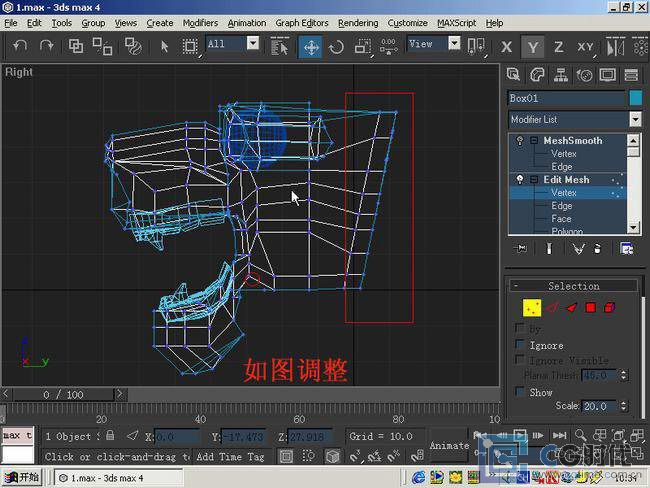Click the Box01 object color swatch
Image resolution: width=650 pixels, height=488 pixels.
click(x=635, y=98)
